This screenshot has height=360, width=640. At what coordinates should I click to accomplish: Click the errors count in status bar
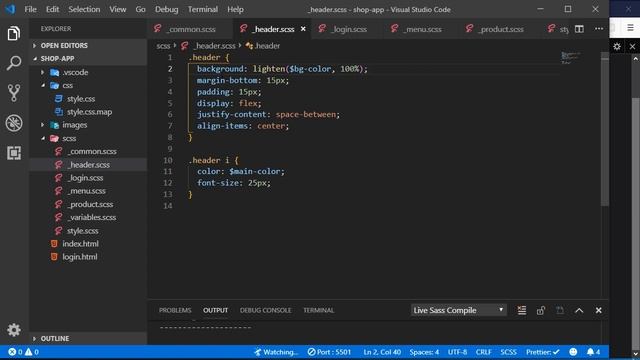[16, 352]
